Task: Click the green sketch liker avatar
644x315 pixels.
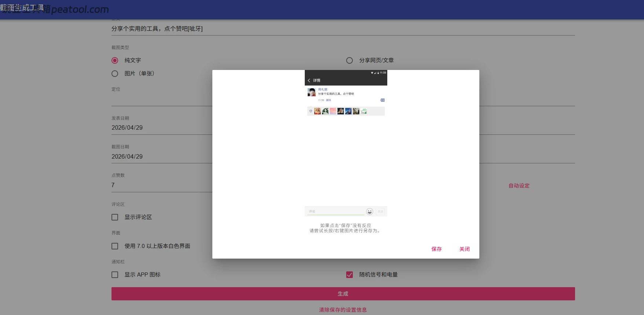Action: coord(364,111)
